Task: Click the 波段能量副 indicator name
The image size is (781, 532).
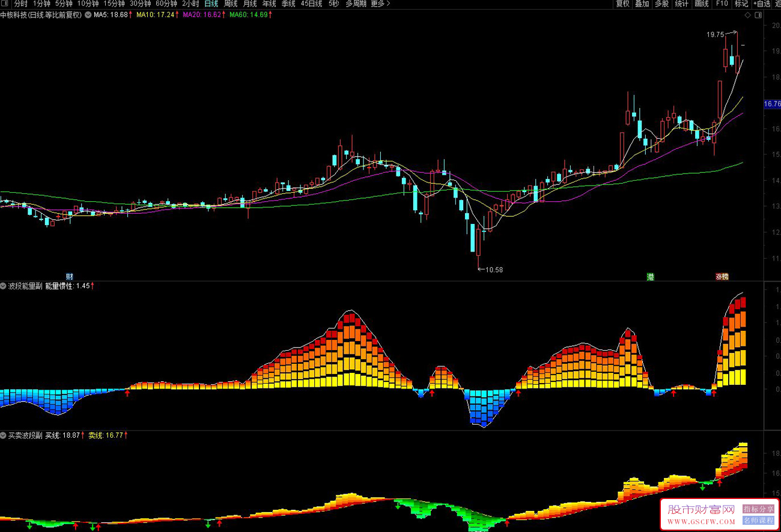Action: click(25, 286)
